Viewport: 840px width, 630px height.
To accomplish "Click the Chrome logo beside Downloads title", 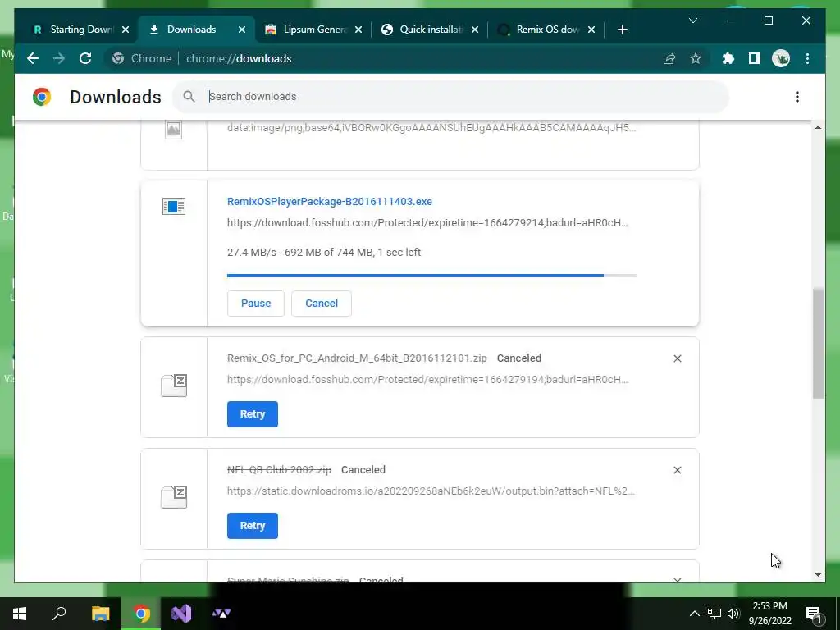I will click(x=42, y=97).
